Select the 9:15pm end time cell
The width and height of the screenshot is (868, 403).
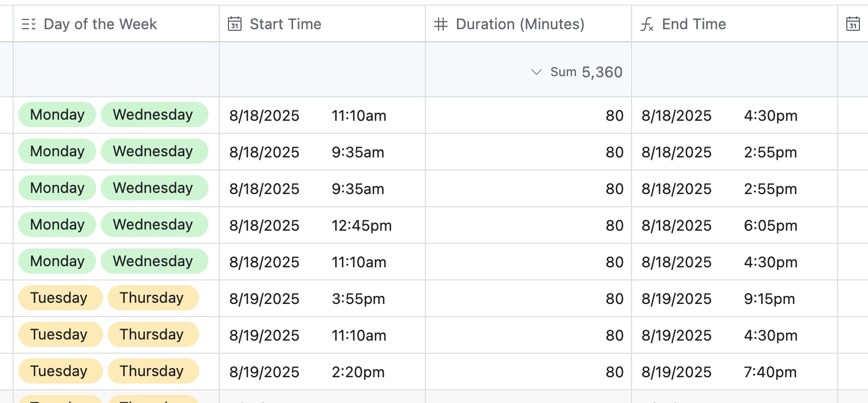click(770, 299)
